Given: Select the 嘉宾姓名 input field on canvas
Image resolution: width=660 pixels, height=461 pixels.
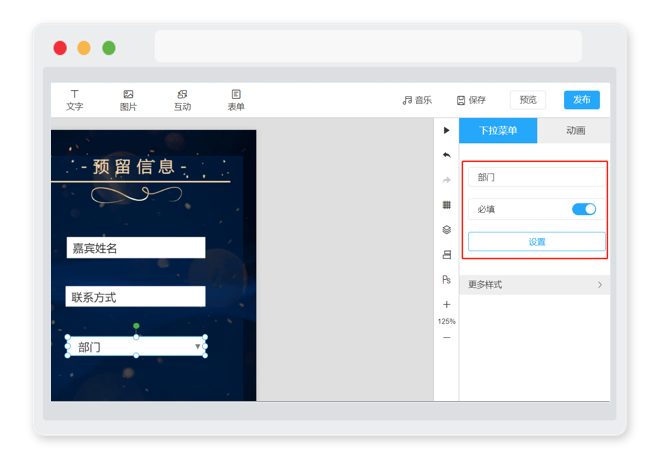Looking at the screenshot, I should point(136,248).
